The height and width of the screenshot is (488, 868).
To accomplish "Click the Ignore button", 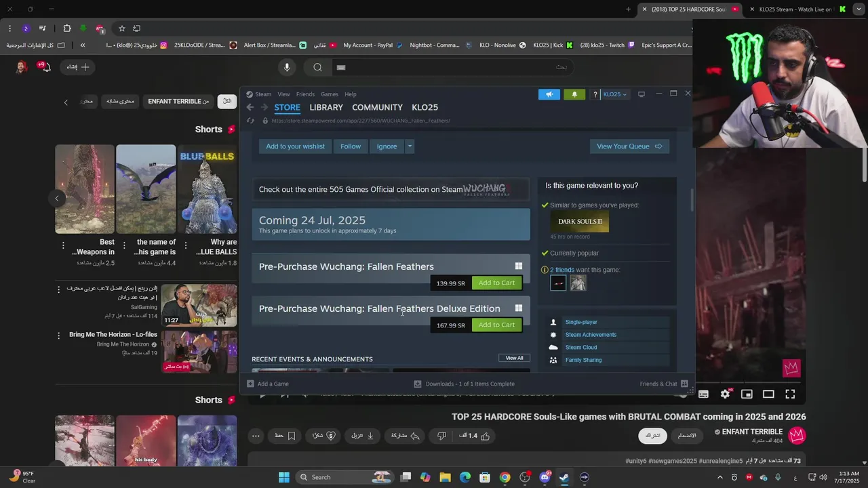I will tap(387, 146).
